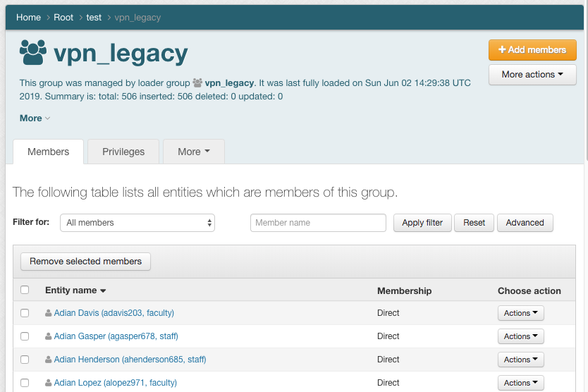Click into the Member name field
The image size is (588, 392).
[318, 223]
